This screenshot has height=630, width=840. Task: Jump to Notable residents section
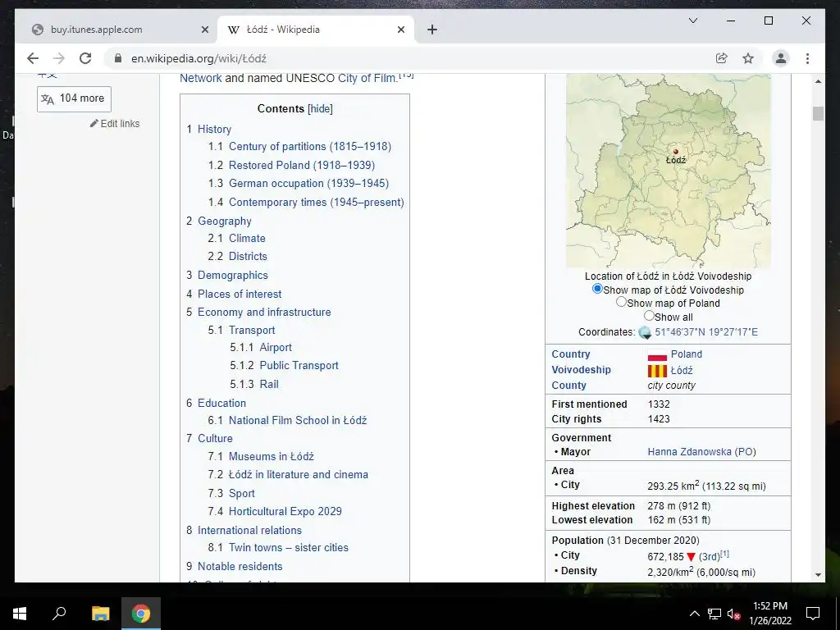[240, 566]
